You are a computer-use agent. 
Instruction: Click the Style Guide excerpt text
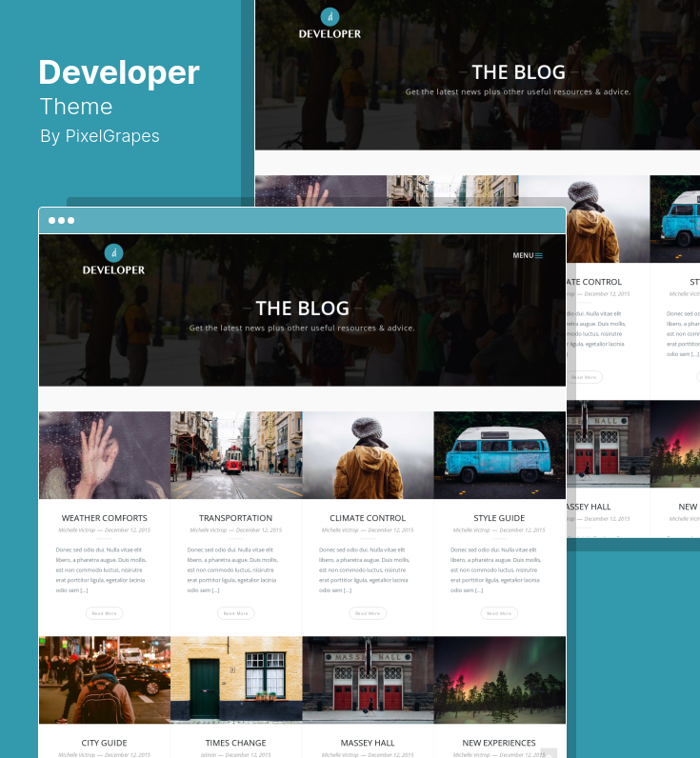(x=496, y=570)
